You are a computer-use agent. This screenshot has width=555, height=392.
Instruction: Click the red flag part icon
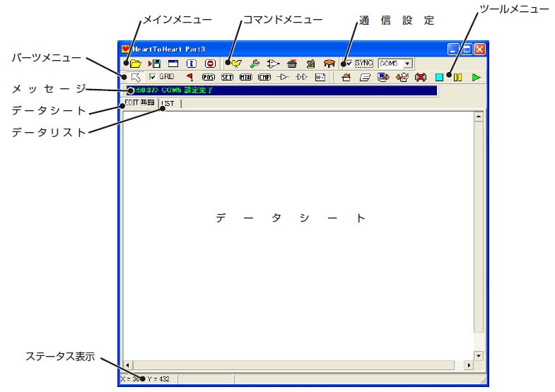(x=189, y=77)
